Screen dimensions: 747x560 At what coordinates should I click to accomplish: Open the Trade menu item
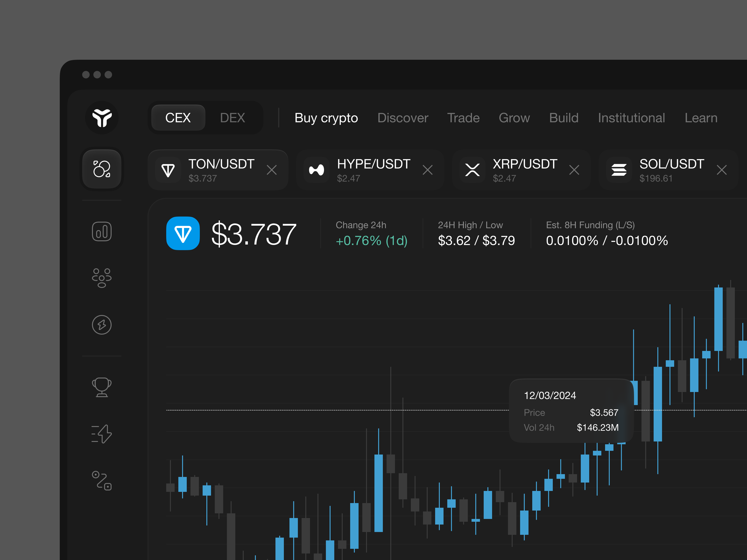pos(463,118)
